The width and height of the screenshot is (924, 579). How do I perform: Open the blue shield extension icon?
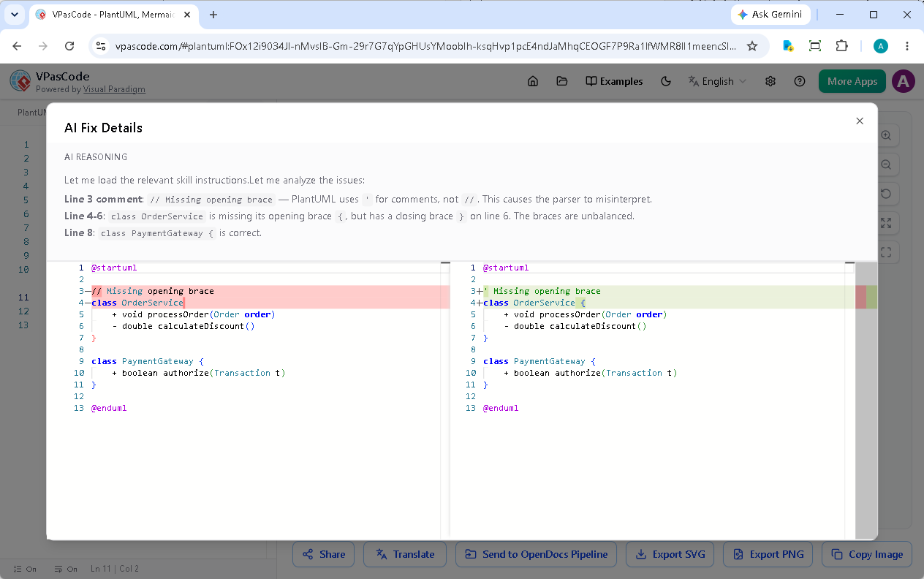click(788, 46)
